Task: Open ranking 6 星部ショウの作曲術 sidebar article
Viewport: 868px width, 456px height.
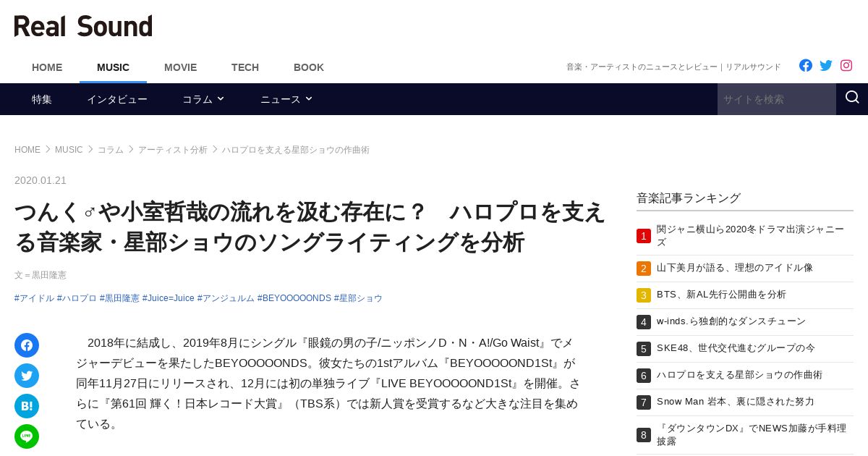Action: pyautogui.click(x=745, y=375)
